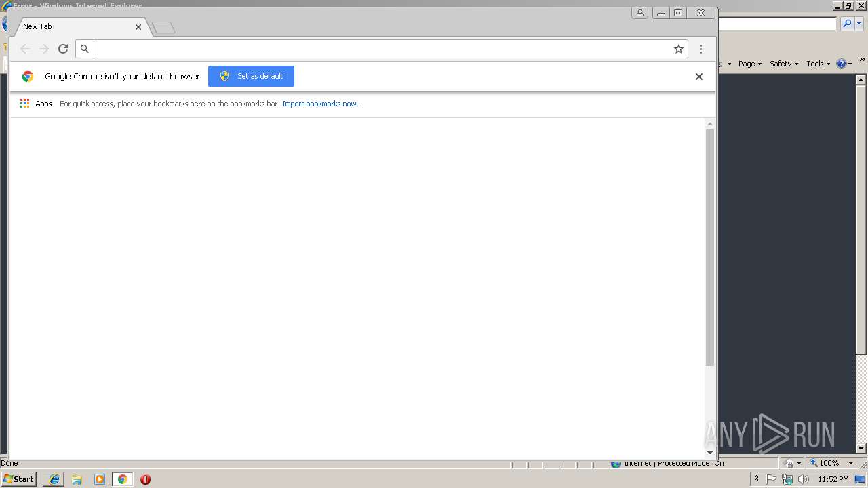
Task: Open the Chrome profile (person) button
Action: tap(639, 13)
